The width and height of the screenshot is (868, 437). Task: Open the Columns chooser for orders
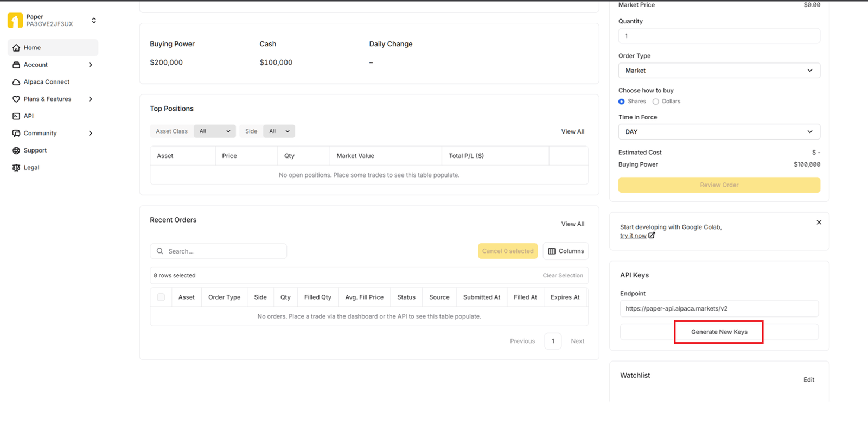tap(566, 251)
